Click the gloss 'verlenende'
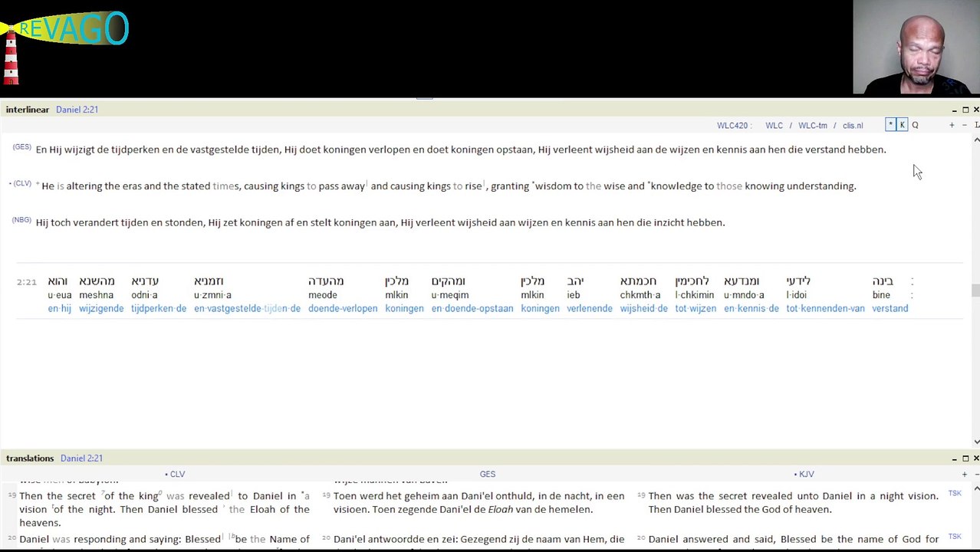 pyautogui.click(x=590, y=308)
